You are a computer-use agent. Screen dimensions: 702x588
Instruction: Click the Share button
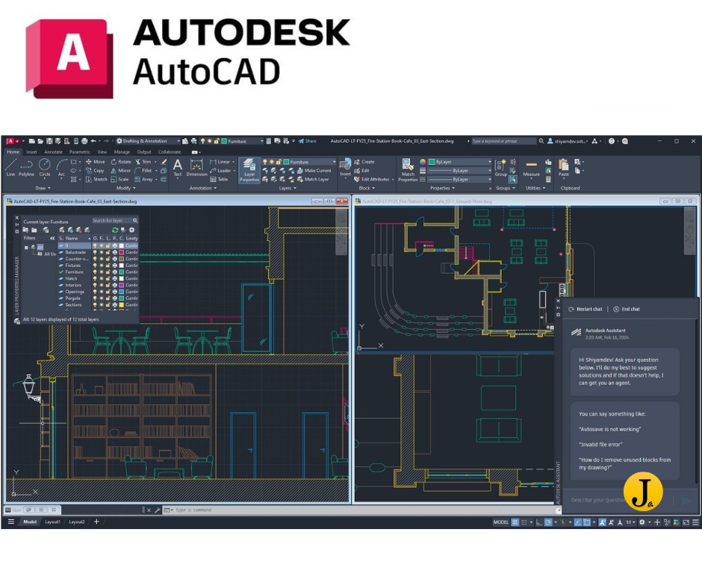(x=308, y=141)
